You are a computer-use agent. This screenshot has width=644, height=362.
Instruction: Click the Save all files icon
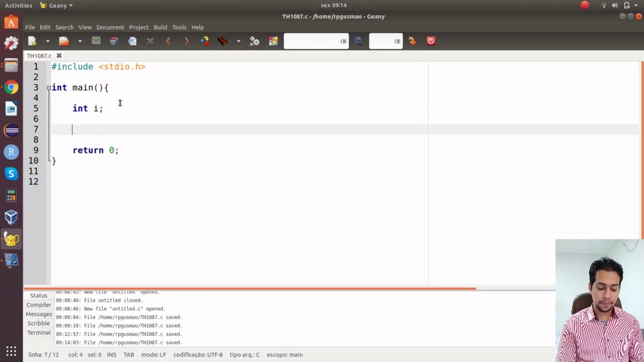point(114,41)
